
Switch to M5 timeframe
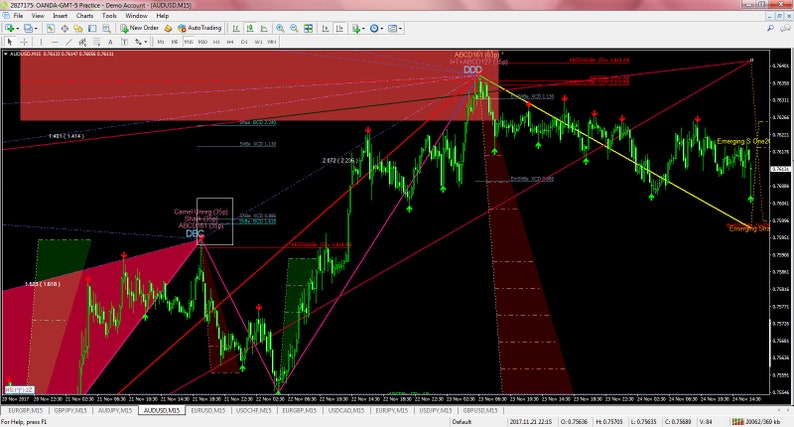[174, 42]
